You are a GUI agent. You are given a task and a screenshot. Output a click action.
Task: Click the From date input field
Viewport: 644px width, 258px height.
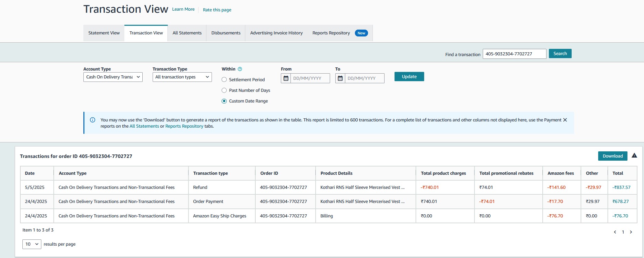tap(310, 78)
